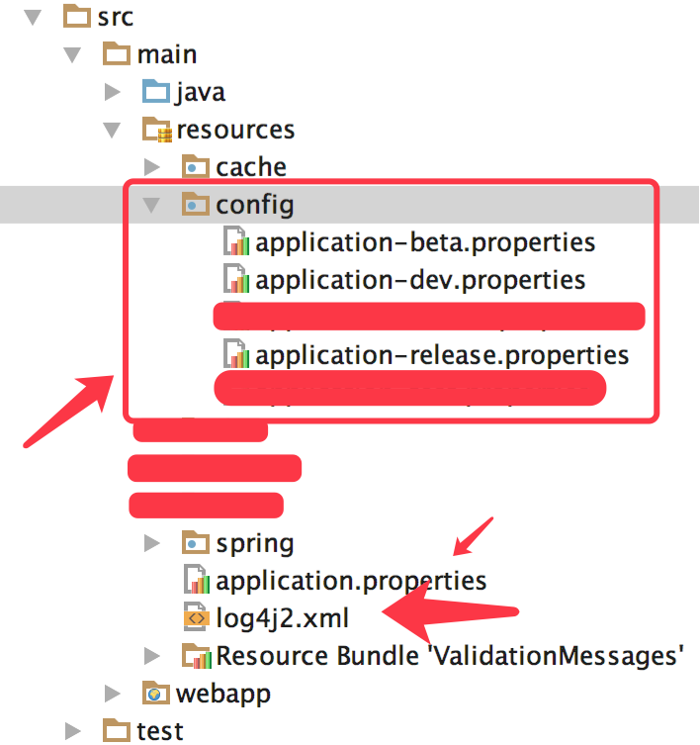The height and width of the screenshot is (745, 700).
Task: Expand the cache folder arrow
Action: point(151,167)
